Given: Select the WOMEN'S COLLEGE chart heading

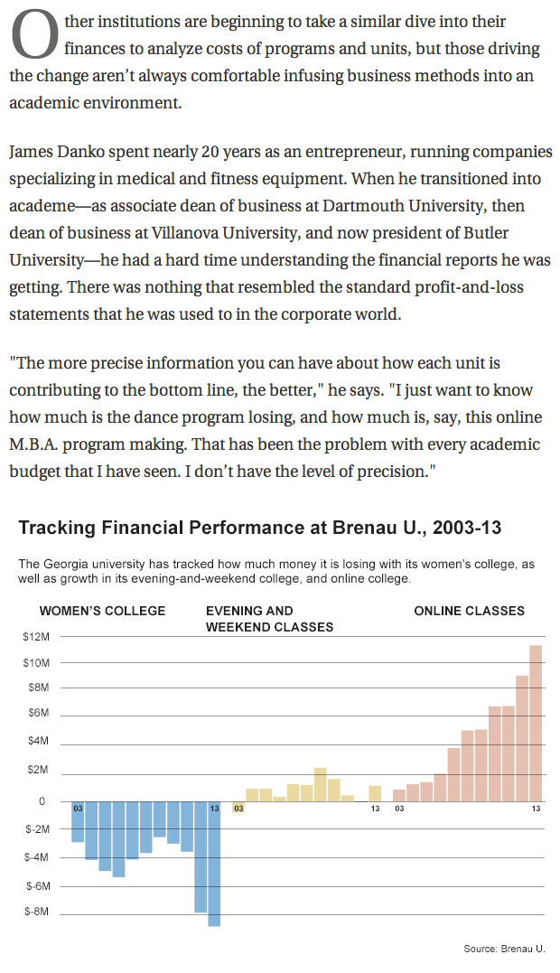Looking at the screenshot, I should click(x=103, y=611).
